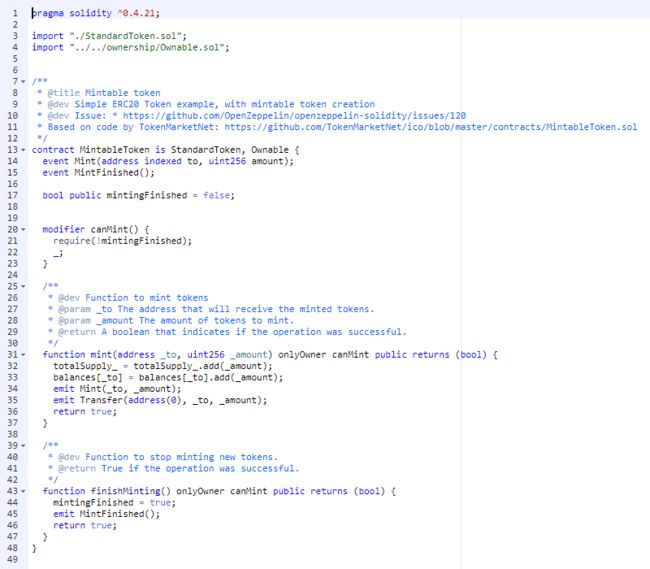The image size is (650, 569).
Task: Click line number 17 in the gutter
Action: click(x=13, y=195)
